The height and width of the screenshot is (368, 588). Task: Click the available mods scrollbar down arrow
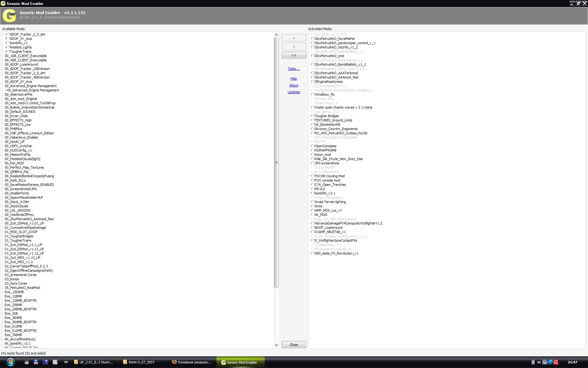276,345
